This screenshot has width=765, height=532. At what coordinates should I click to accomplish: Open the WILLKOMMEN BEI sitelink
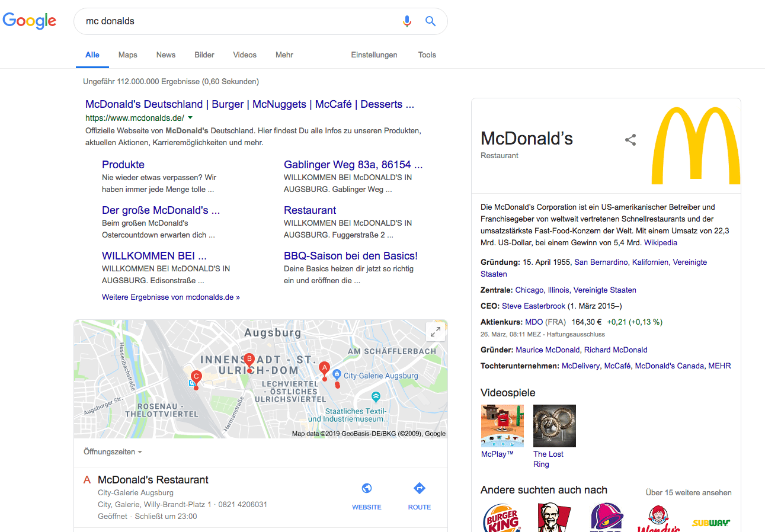click(x=154, y=256)
